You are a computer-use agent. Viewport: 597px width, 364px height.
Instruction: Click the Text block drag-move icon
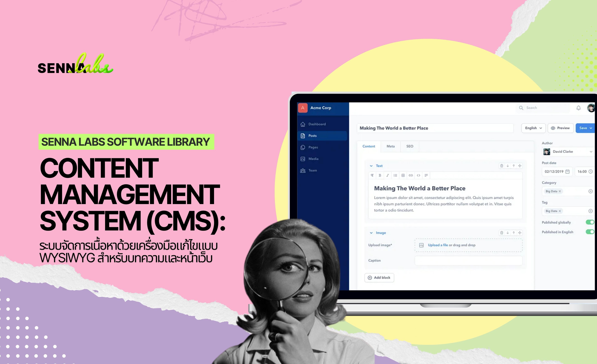click(520, 166)
